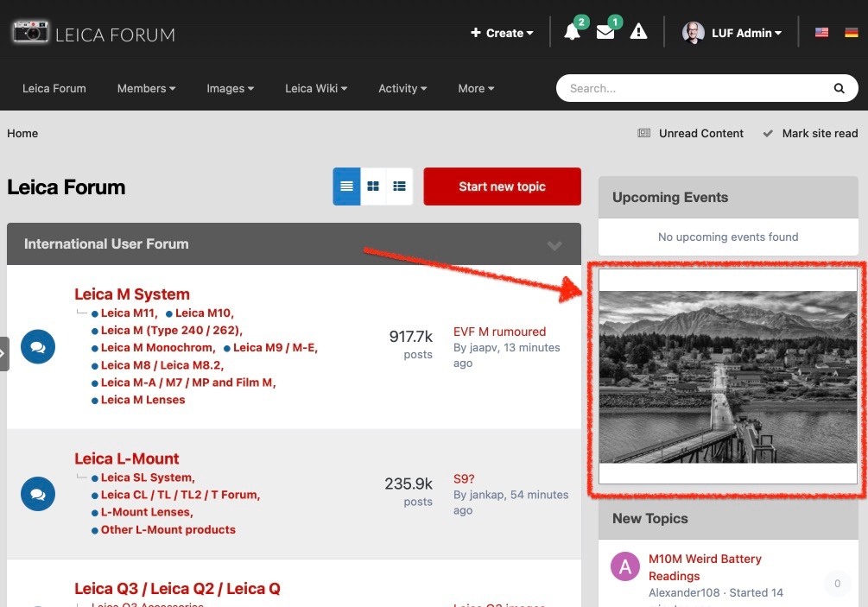Open the Images navigation menu
The width and height of the screenshot is (868, 607).
click(x=230, y=88)
